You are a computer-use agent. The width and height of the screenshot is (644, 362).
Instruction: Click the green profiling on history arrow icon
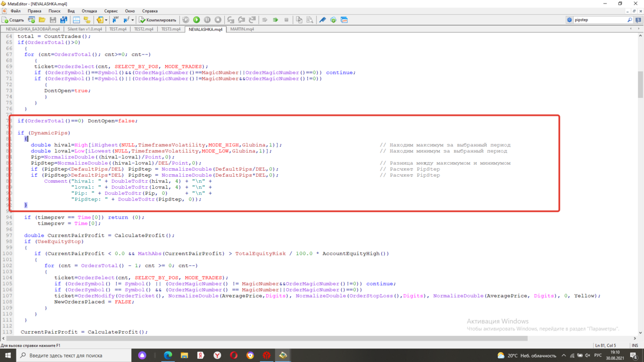[x=276, y=20]
